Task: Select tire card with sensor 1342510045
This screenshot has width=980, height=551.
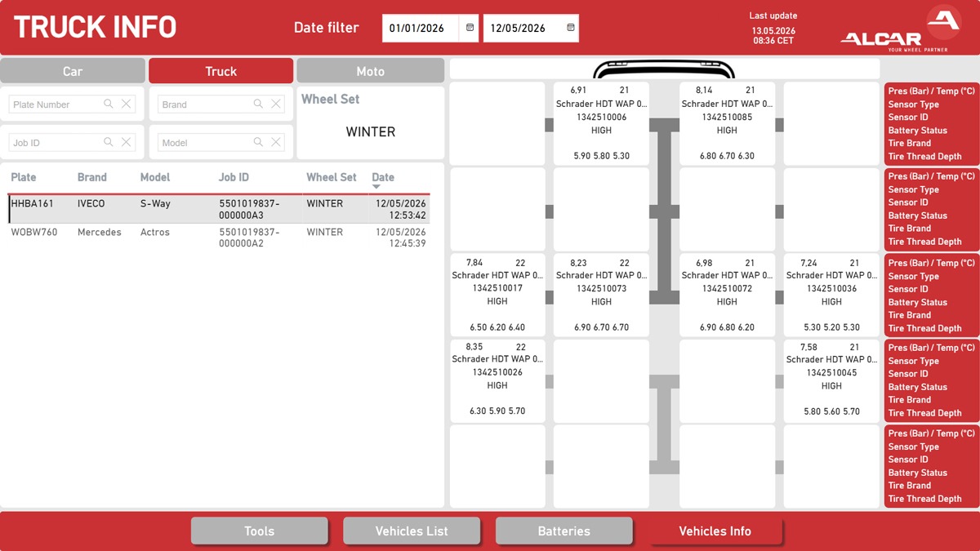Action: pos(831,380)
